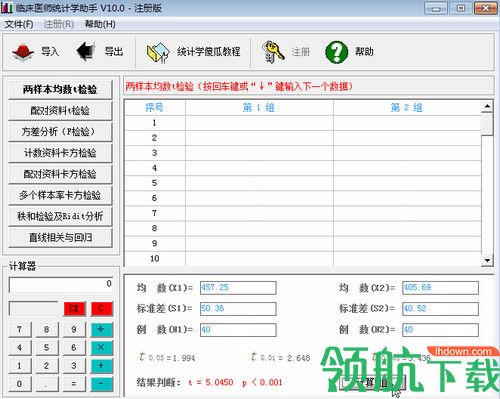Click calculator key 0

(x=19, y=384)
